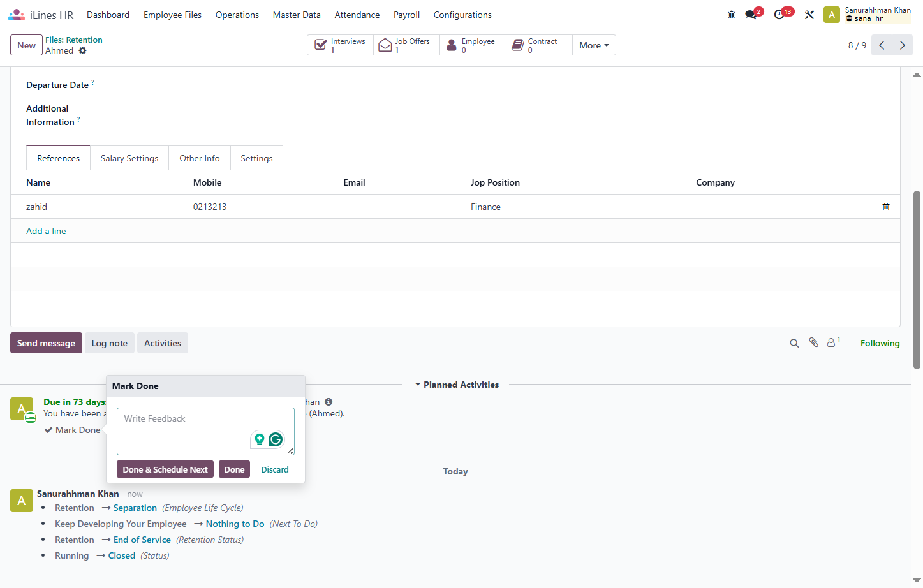
Task: Expand the More dropdown
Action: (x=594, y=45)
